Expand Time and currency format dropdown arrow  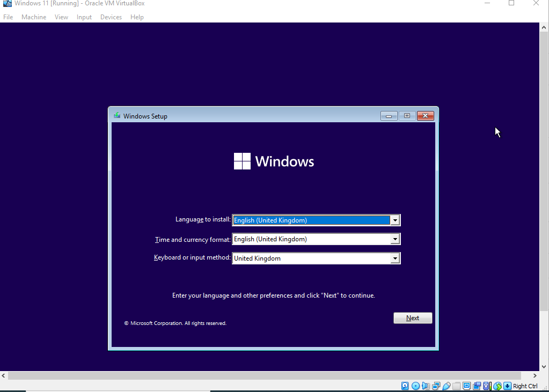click(395, 239)
